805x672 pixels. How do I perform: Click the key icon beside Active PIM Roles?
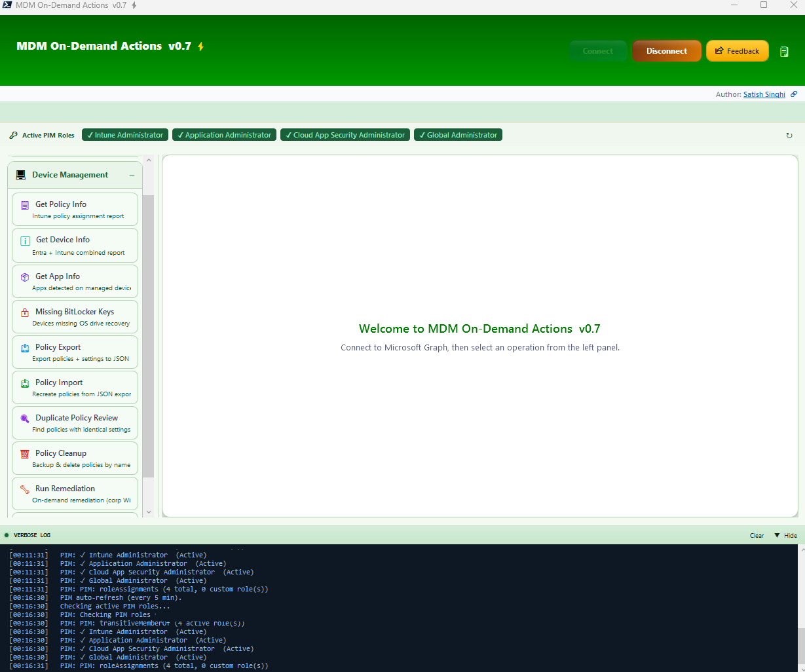point(13,136)
